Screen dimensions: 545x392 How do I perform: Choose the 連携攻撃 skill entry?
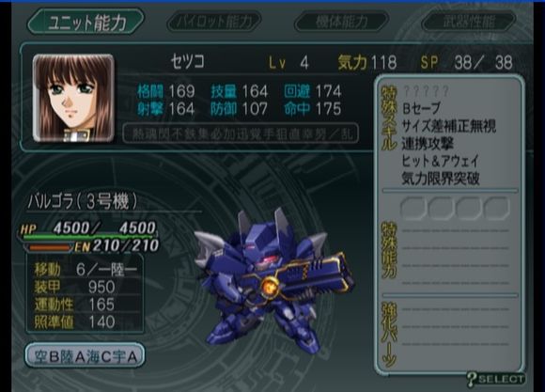click(428, 143)
